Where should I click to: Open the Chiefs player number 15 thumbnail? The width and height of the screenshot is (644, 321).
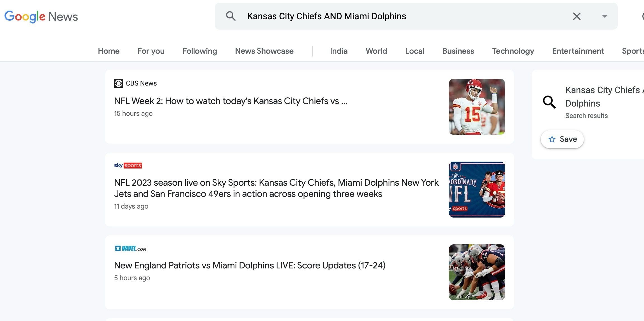477,107
